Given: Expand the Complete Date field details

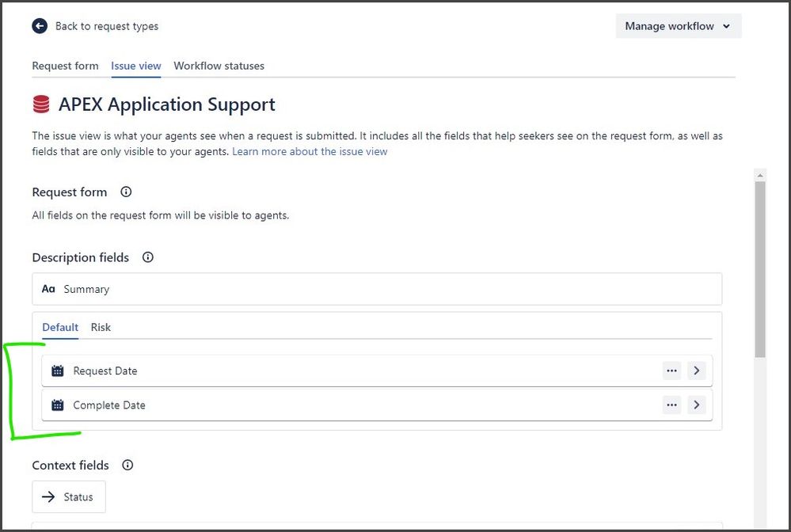Looking at the screenshot, I should point(696,405).
